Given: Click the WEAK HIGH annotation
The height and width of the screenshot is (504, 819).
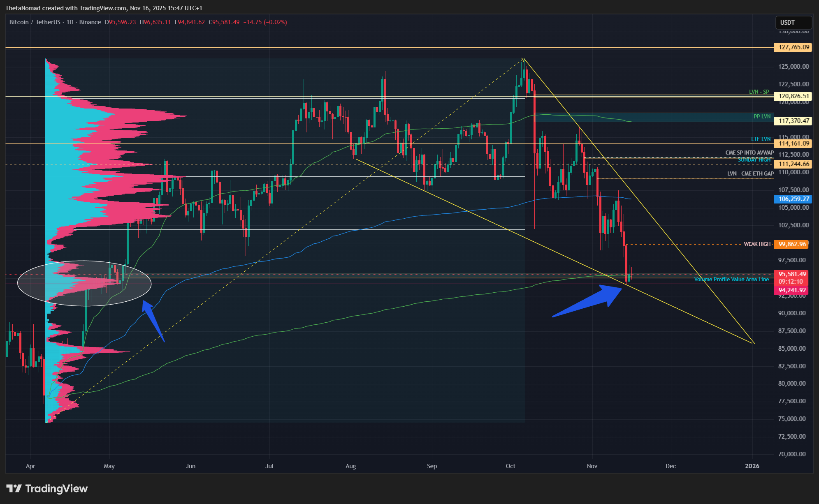Looking at the screenshot, I should click(x=757, y=244).
